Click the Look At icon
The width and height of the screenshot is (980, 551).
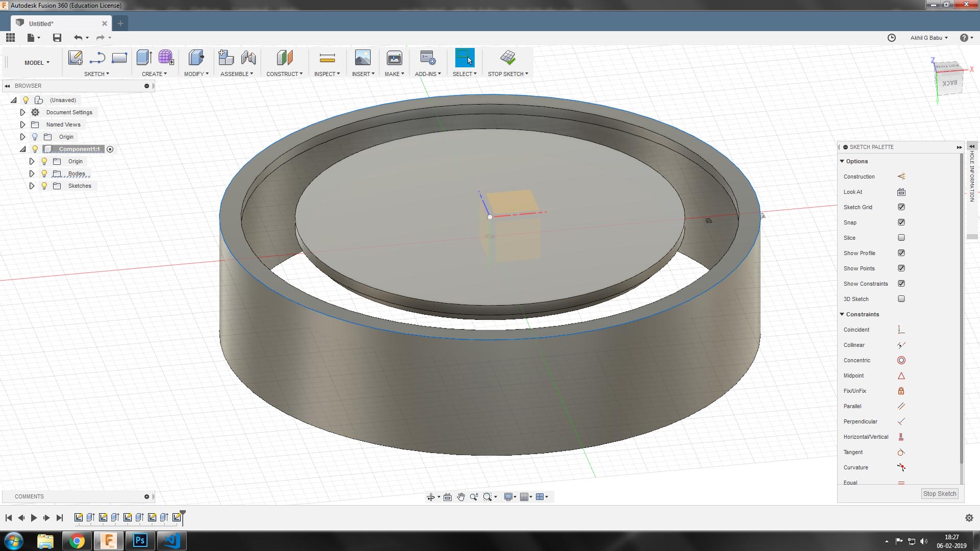tap(901, 192)
